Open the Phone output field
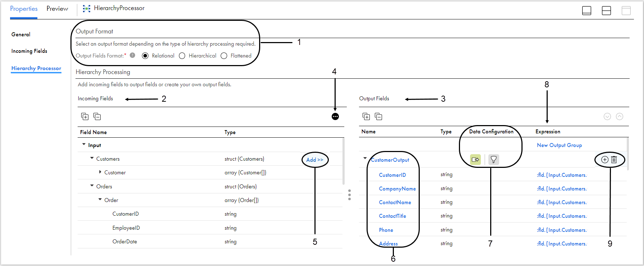 pos(386,230)
